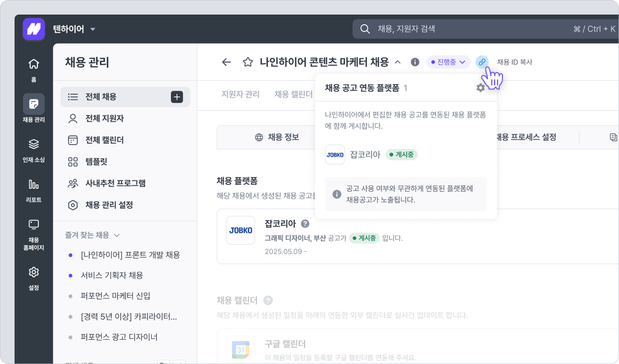Click the plus button beside 전체 채용

177,97
